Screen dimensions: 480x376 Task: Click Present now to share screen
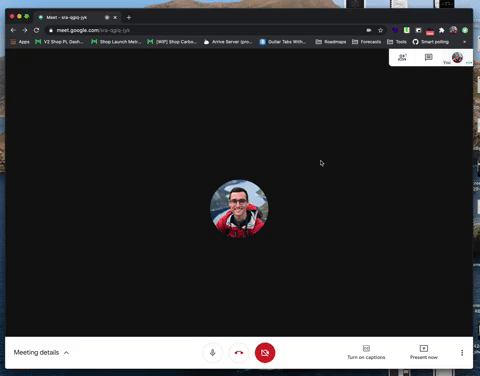tap(424, 352)
